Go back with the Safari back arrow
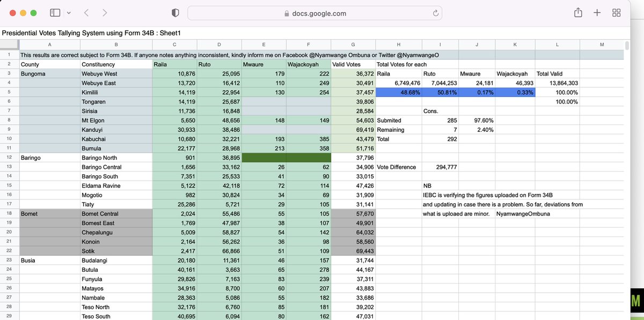The width and height of the screenshot is (644, 320). 86,12
